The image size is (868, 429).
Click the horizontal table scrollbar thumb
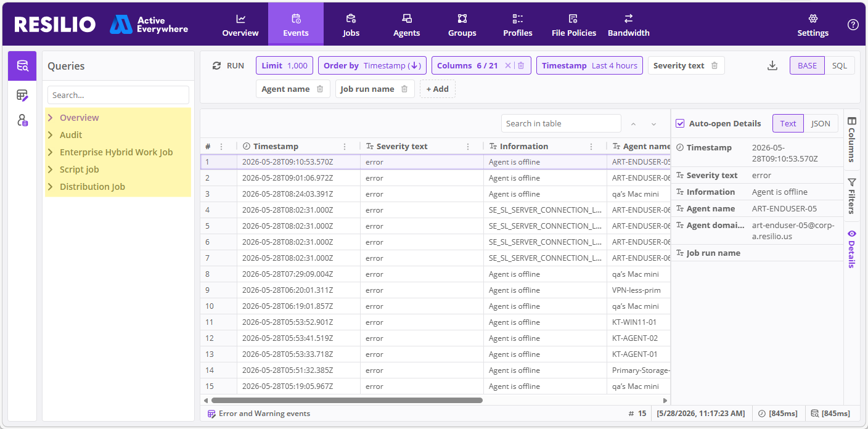pyautogui.click(x=346, y=400)
